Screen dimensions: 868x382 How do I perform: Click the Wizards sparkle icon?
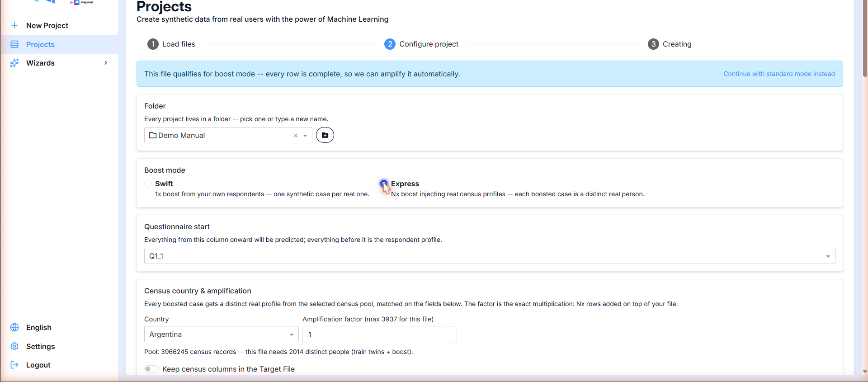pos(14,63)
